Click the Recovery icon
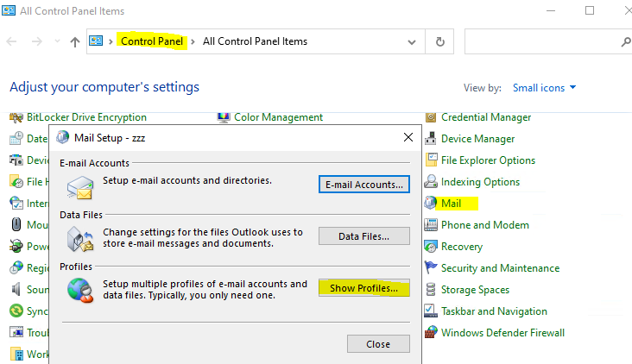 coord(431,247)
